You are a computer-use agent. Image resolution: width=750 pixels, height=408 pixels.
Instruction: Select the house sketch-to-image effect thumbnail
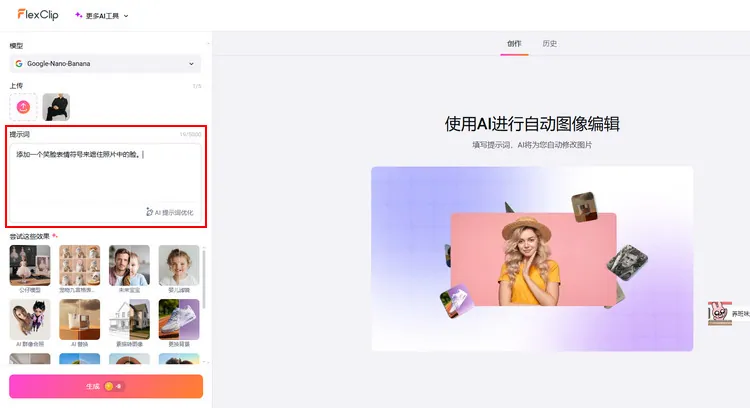(129, 320)
